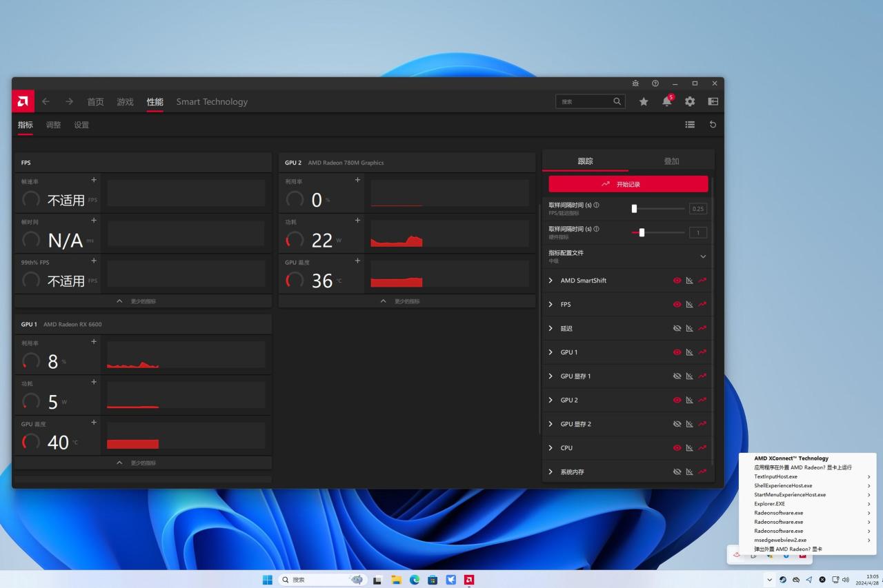Expand the 延迟 section
The width and height of the screenshot is (883, 588).
(x=550, y=328)
